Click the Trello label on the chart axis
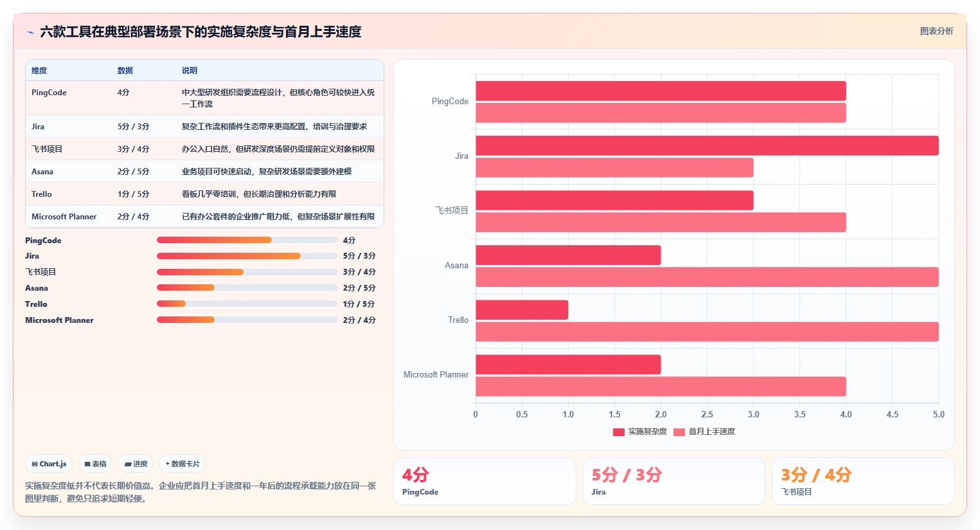Image resolution: width=980 pixels, height=530 pixels. 458,320
